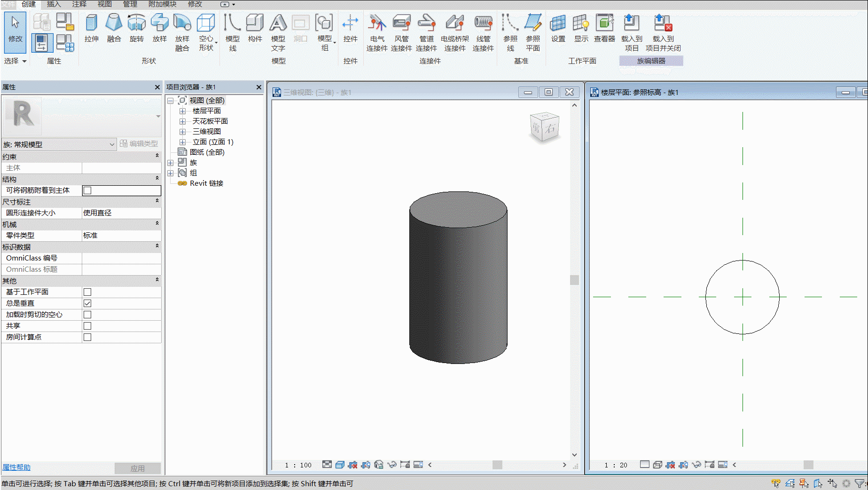Open the 属性帮助 properties help link
868x490 pixels.
16,467
